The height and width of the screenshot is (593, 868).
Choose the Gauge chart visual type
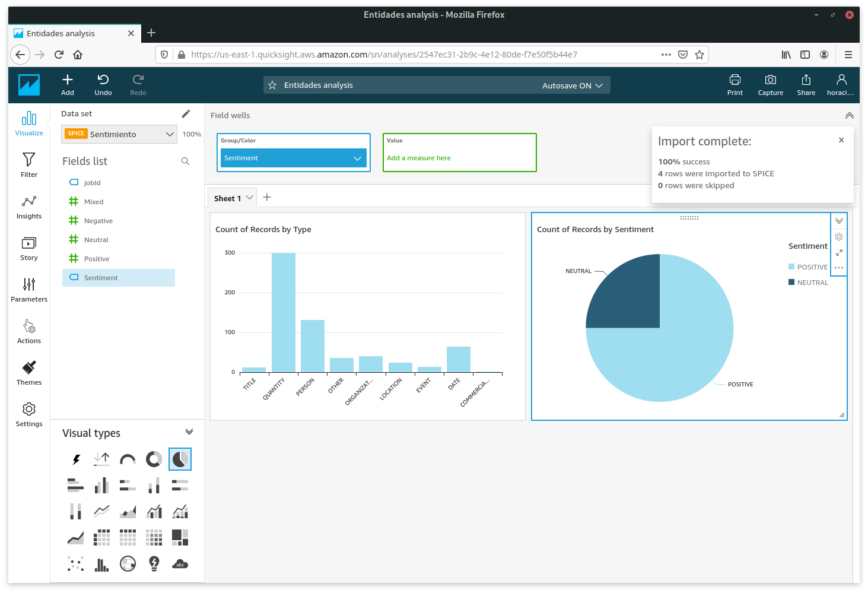click(x=128, y=459)
